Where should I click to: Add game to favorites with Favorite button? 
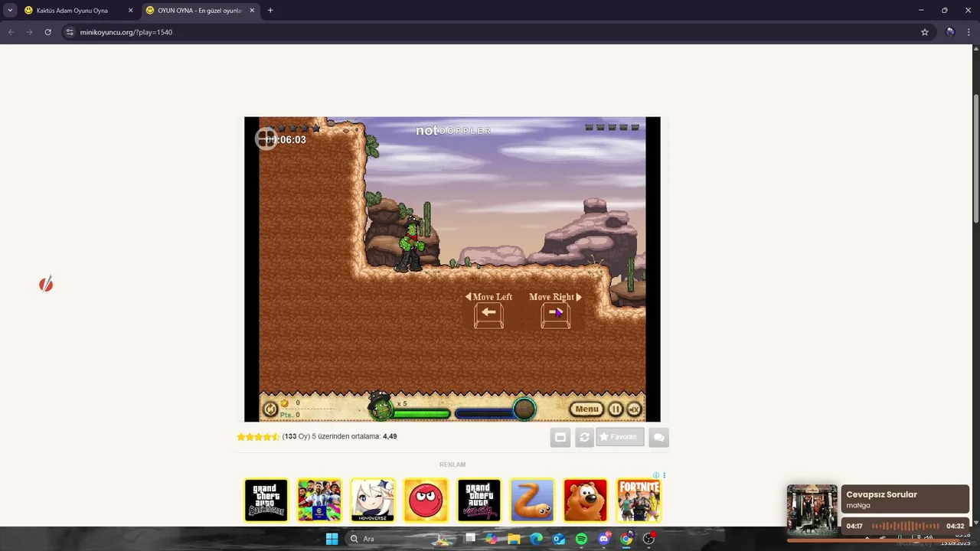620,437
